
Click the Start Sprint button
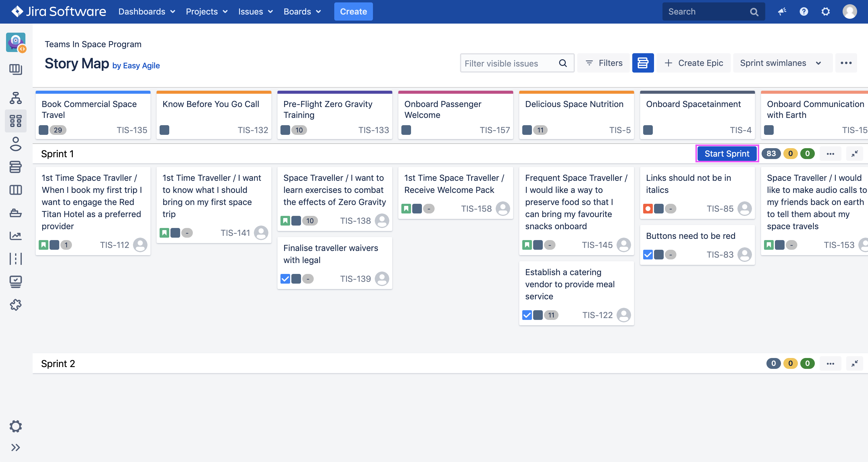pos(727,154)
